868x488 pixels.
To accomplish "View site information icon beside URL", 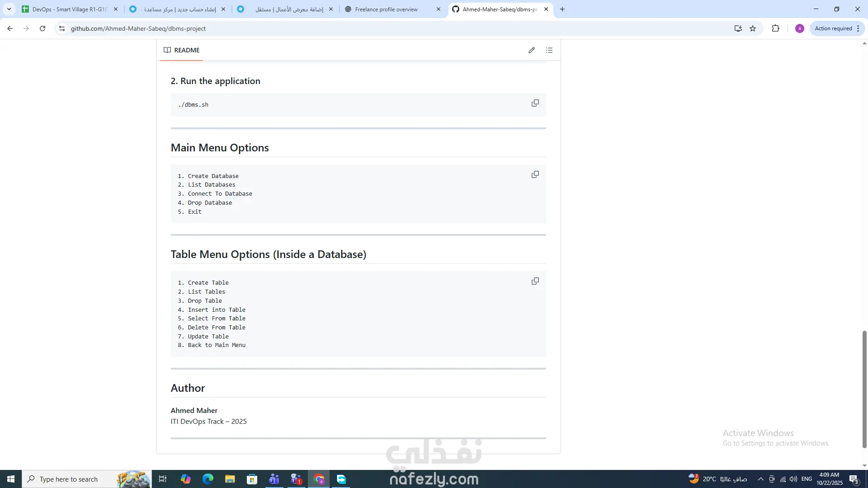I will (x=62, y=28).
